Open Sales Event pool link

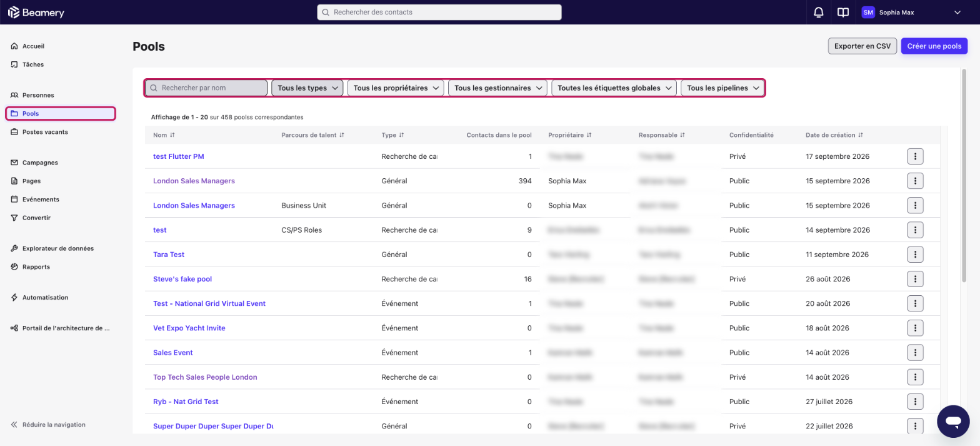[x=173, y=353]
